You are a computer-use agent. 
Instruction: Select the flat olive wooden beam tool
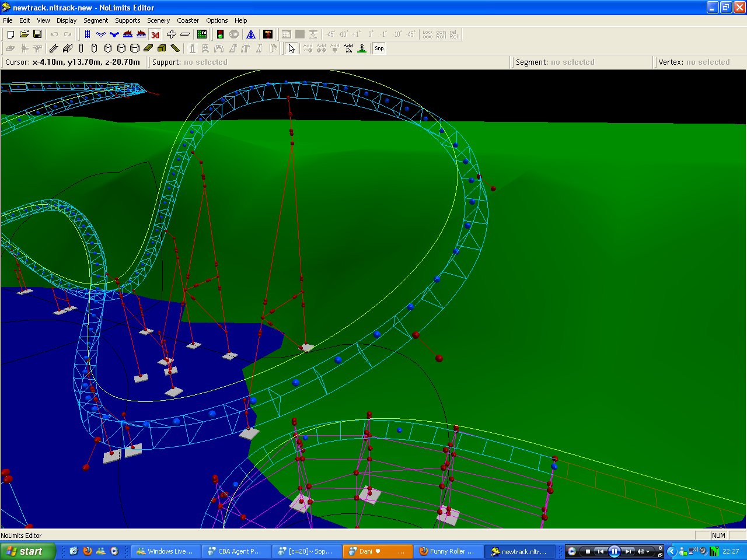148,48
